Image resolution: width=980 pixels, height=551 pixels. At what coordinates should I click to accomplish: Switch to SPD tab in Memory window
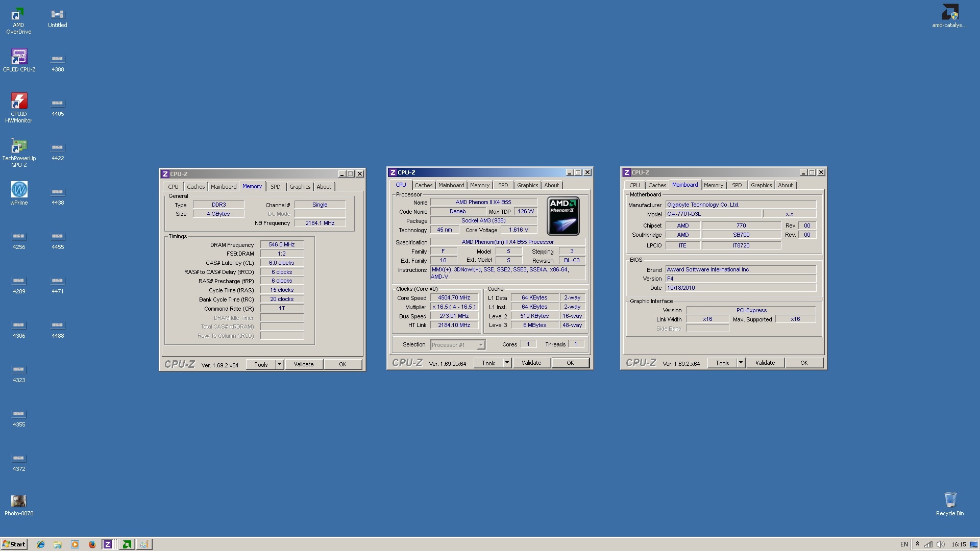(276, 187)
